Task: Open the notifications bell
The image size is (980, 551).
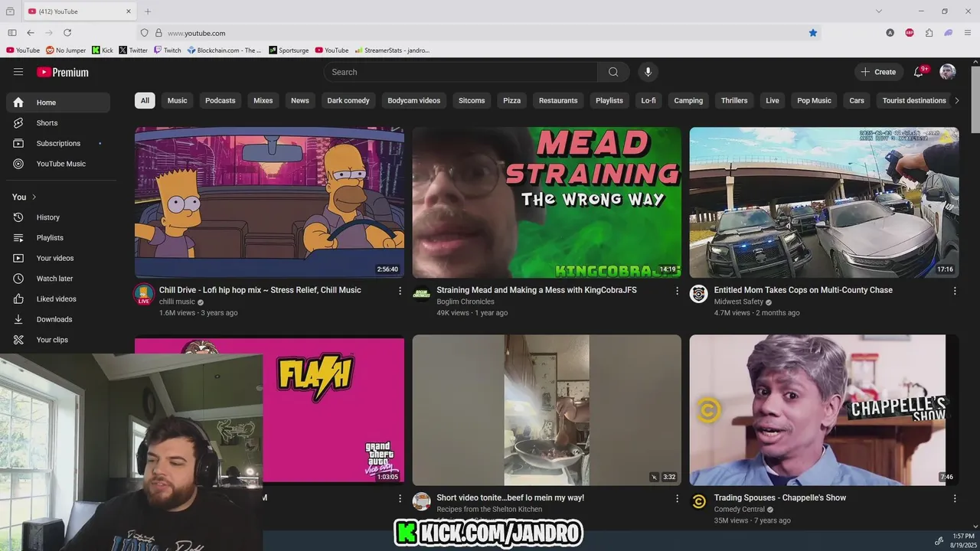Action: tap(919, 72)
